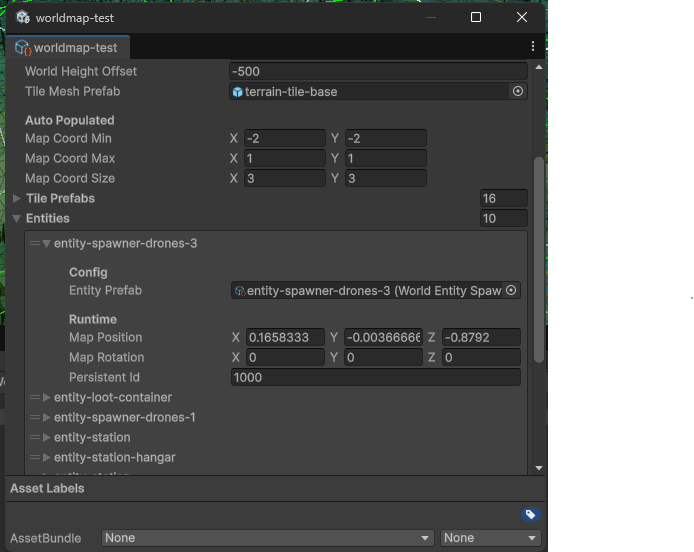Collapse the Entities list

[17, 218]
